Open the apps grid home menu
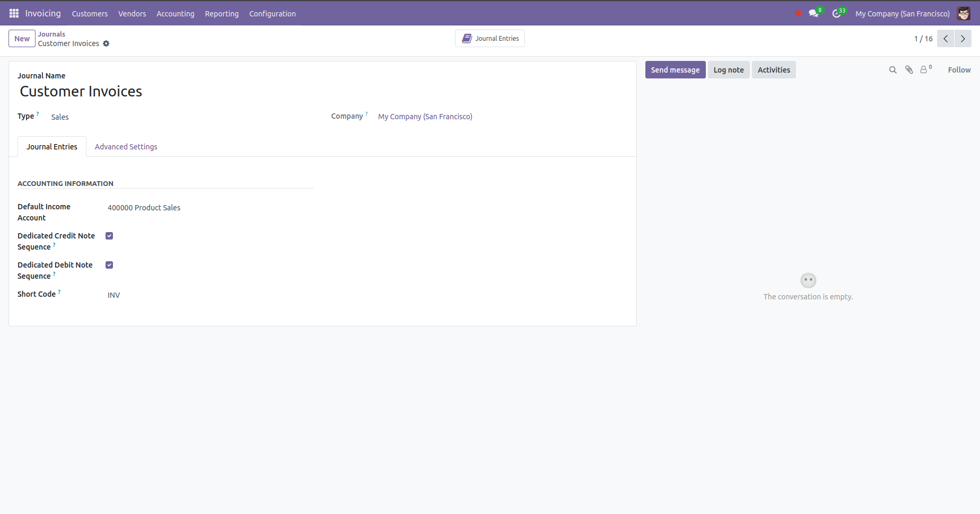Screen dimensions: 980x514 click(x=14, y=13)
